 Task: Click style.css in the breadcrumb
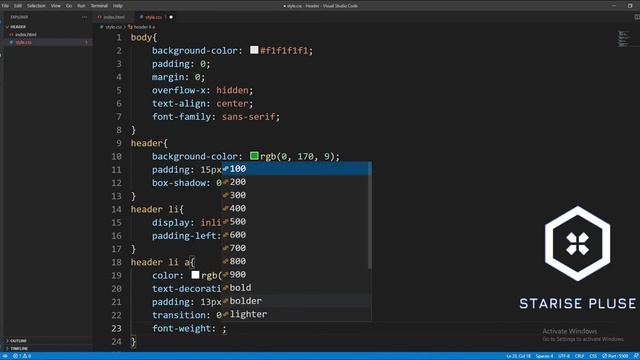pyautogui.click(x=113, y=27)
